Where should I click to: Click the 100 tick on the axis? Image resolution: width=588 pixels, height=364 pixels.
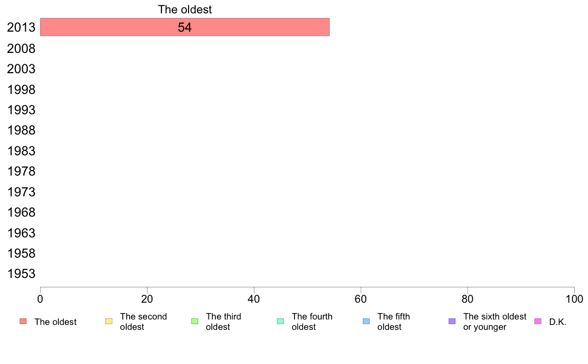pyautogui.click(x=574, y=299)
